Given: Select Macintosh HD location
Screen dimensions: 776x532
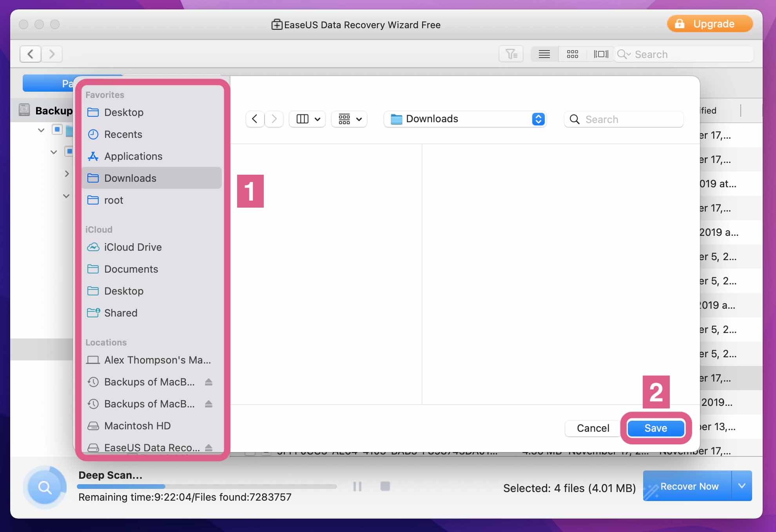Looking at the screenshot, I should pos(152,426).
